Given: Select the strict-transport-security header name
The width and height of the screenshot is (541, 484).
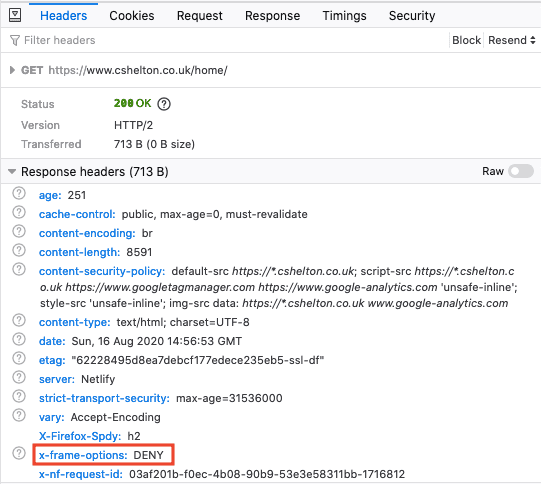Looking at the screenshot, I should pos(104,398).
